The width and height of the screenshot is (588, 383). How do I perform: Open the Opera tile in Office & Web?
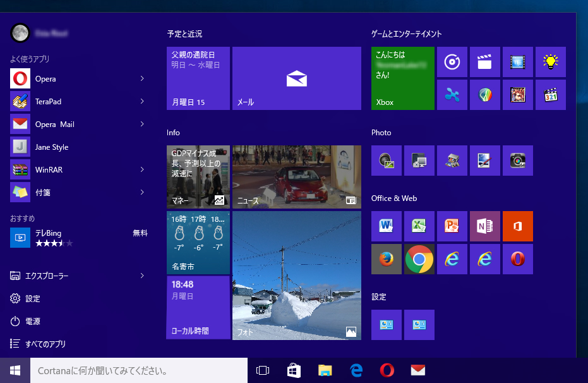pyautogui.click(x=517, y=259)
